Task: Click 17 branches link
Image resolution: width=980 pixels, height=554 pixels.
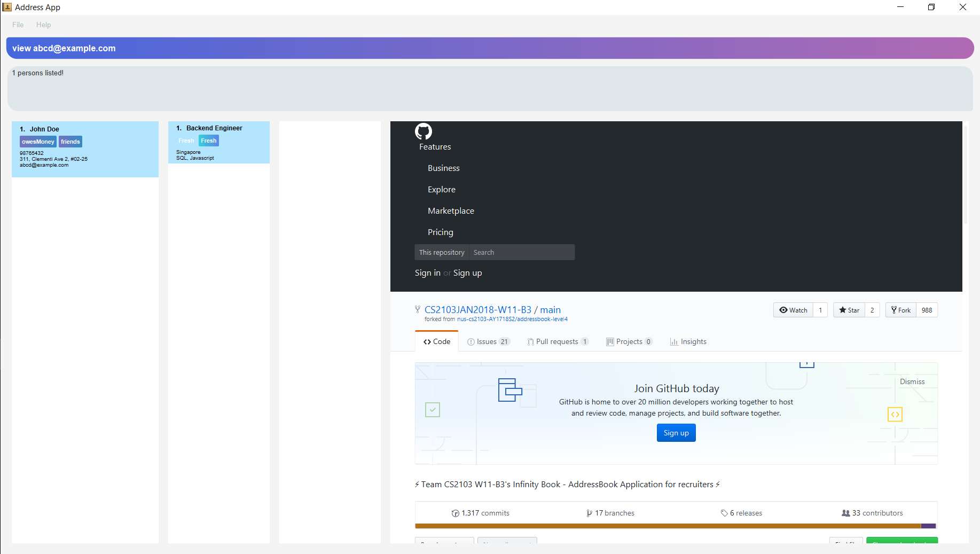Action: click(610, 513)
